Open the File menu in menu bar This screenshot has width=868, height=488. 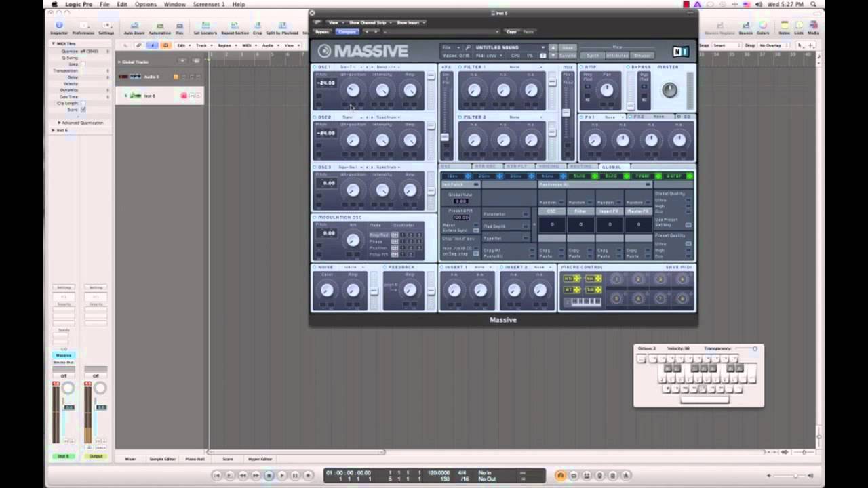coord(104,4)
